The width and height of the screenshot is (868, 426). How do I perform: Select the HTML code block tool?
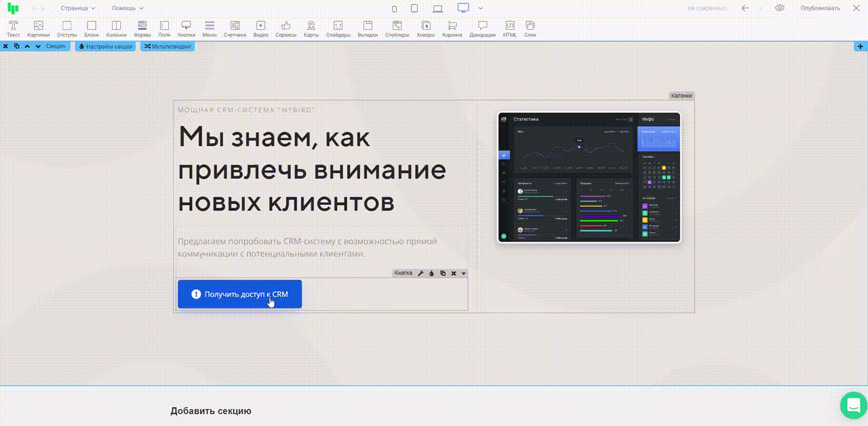tap(509, 28)
